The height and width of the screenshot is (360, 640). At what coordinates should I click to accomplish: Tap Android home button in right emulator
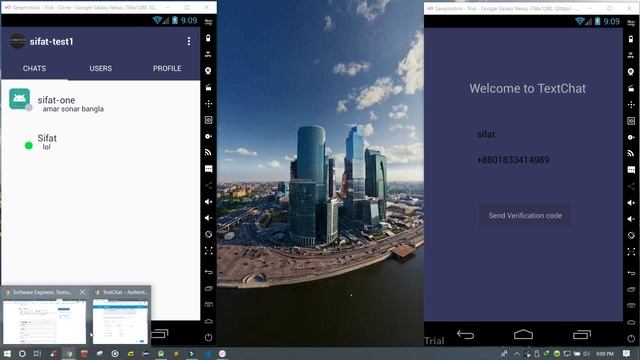(x=523, y=335)
